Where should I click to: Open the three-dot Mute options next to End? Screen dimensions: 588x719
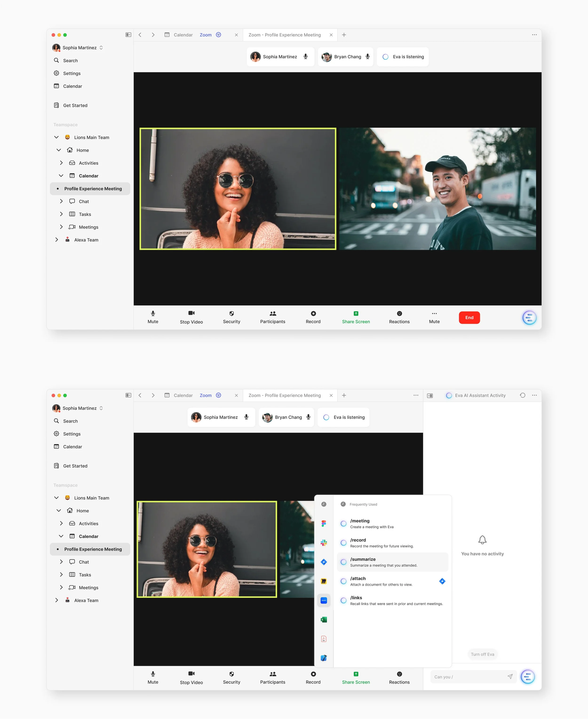[434, 317]
